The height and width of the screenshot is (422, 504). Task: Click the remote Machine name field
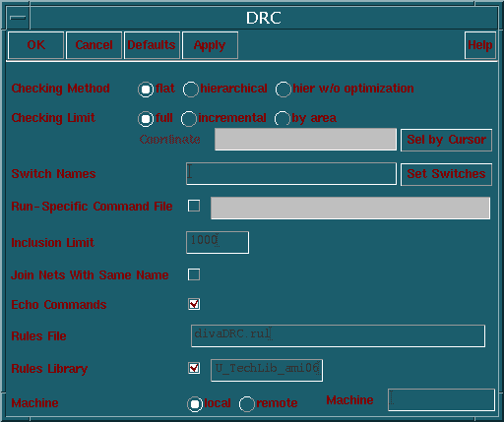click(x=441, y=399)
